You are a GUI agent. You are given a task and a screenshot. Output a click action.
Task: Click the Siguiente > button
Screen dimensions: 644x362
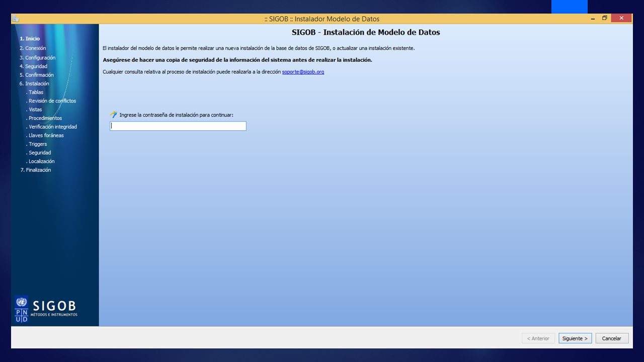(575, 338)
